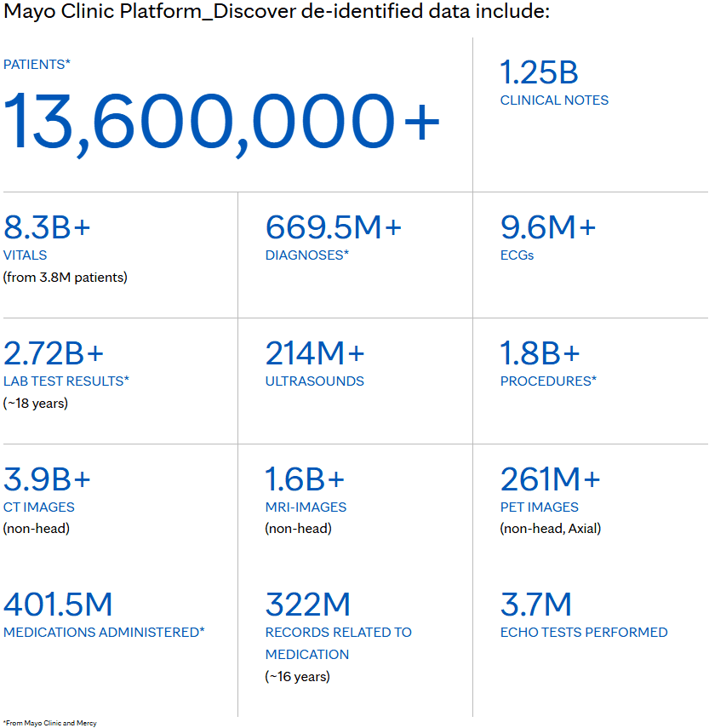The height and width of the screenshot is (728, 709).
Task: Click the '(non-head)' note under CT IMAGES
Action: 37,529
